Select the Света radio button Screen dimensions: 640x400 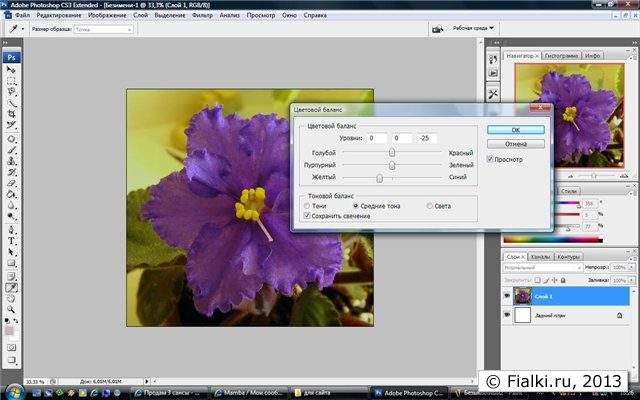(x=430, y=206)
